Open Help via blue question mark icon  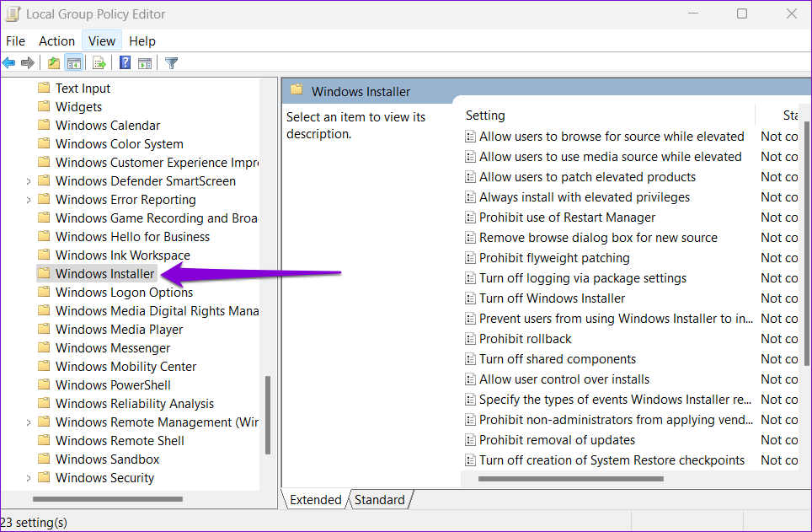[x=125, y=63]
